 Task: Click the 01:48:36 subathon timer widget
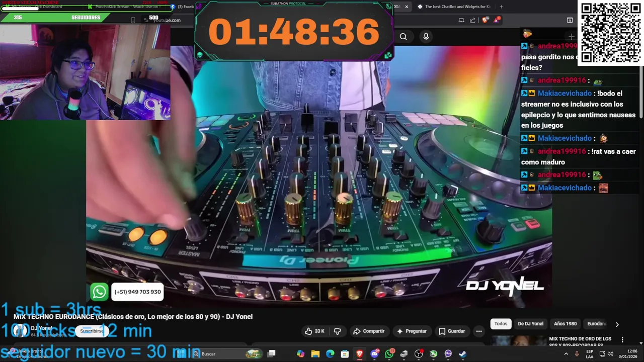point(294,31)
